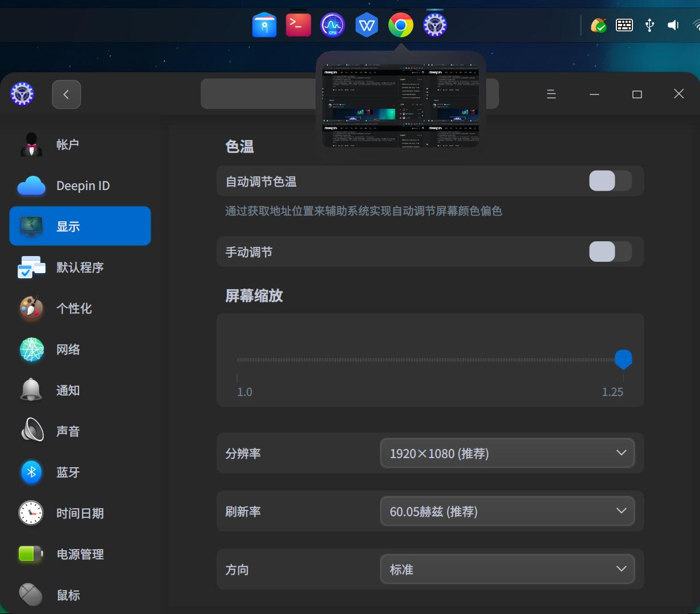This screenshot has width=700, height=614.
Task: Open WPS Office from the dock
Action: [x=367, y=25]
